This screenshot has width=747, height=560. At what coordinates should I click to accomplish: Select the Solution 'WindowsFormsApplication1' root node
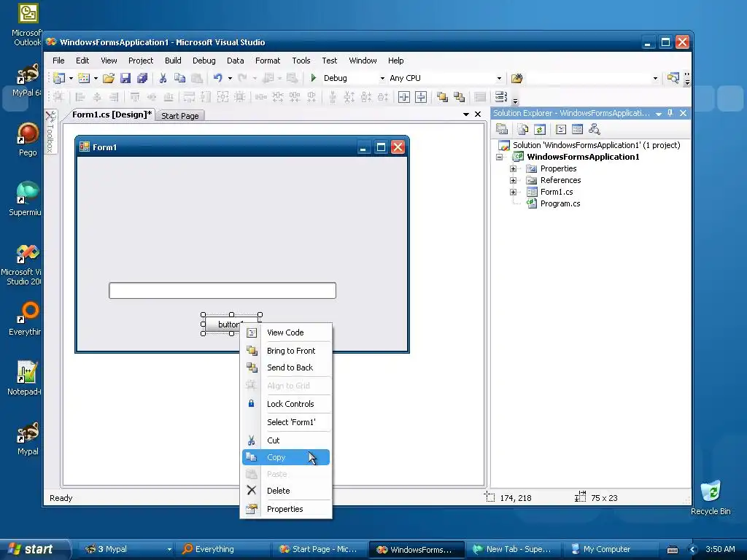(596, 145)
